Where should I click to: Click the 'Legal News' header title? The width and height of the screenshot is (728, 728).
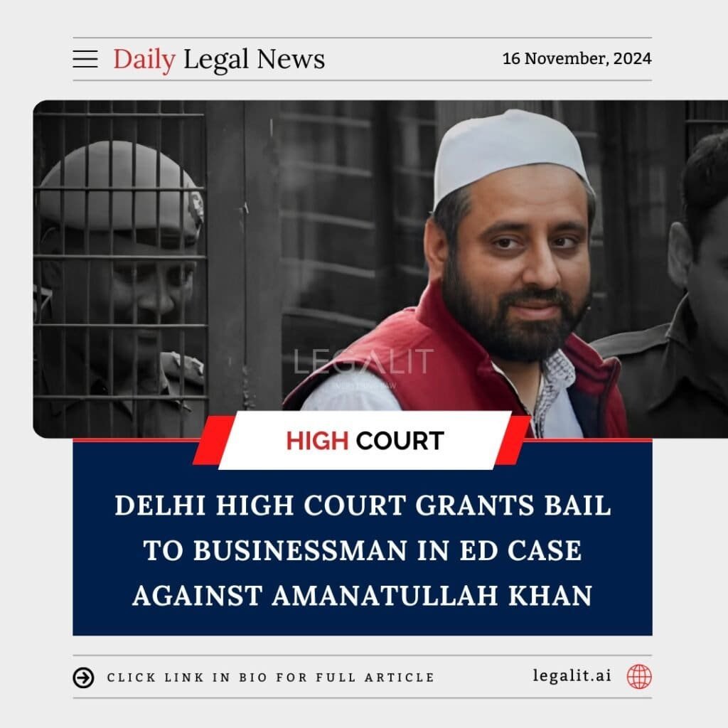point(255,60)
